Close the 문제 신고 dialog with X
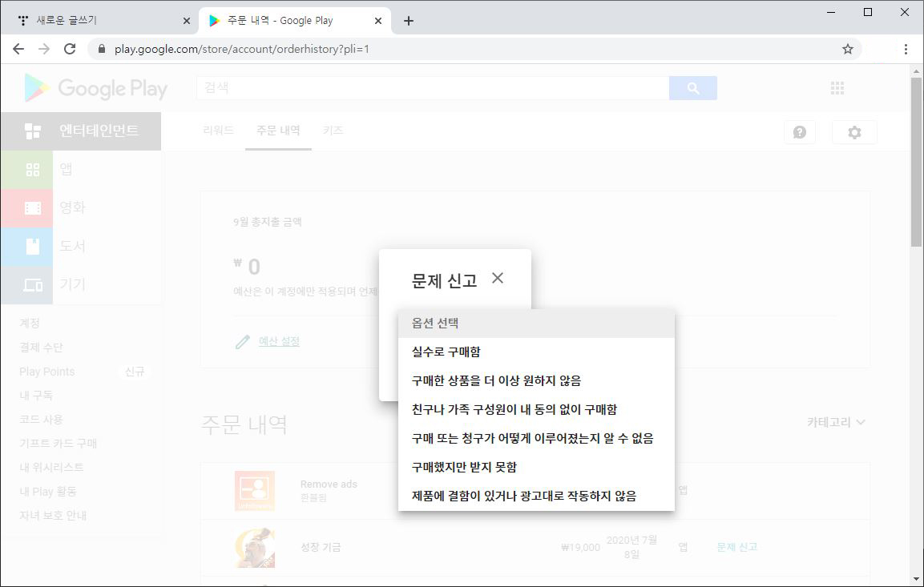Viewport: 924px width, 587px height. point(498,278)
